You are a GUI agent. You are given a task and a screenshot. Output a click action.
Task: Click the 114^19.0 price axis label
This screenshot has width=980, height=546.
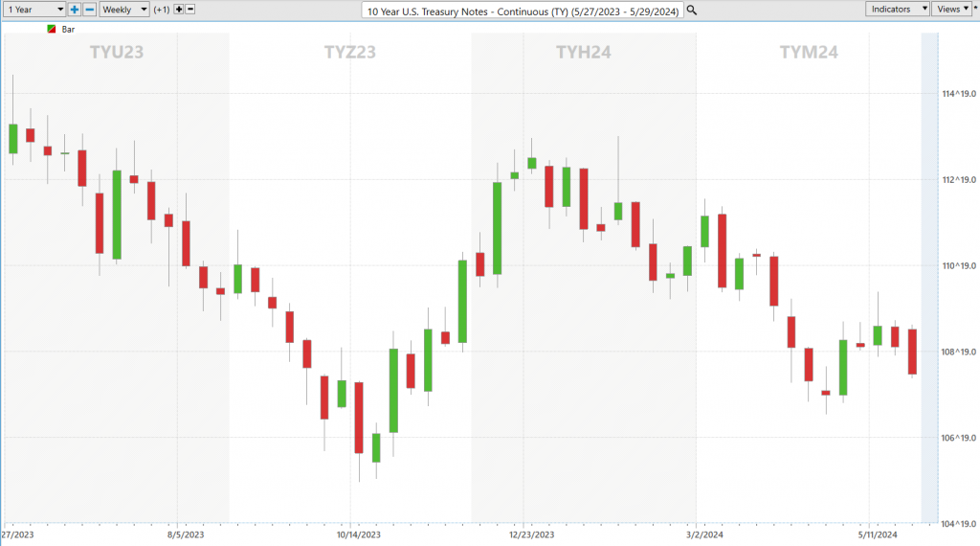(x=959, y=94)
